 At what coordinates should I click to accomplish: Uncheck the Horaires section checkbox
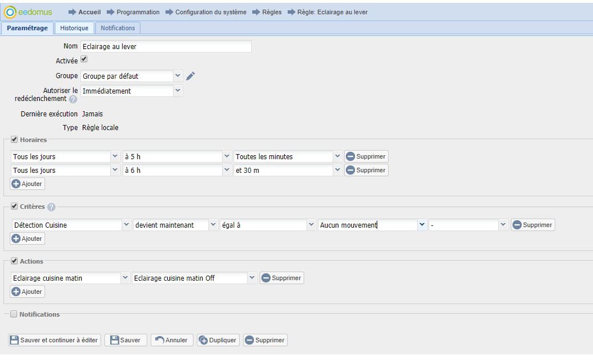pyautogui.click(x=14, y=139)
